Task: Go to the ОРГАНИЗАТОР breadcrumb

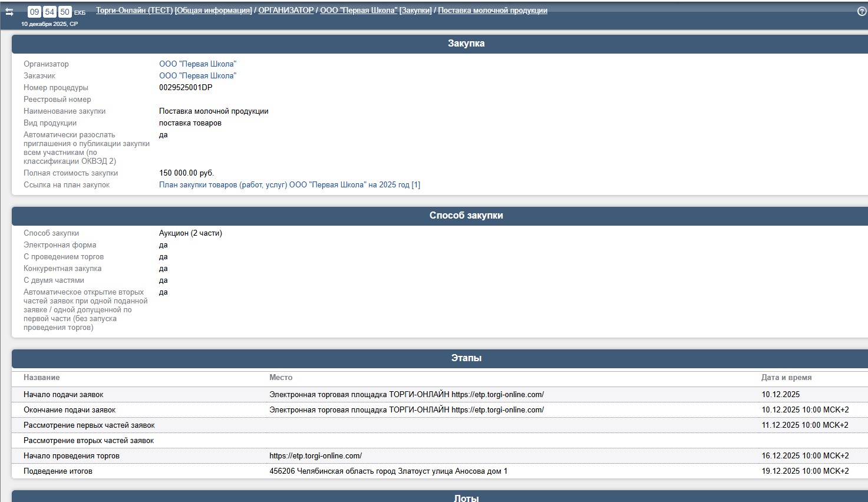Action: point(286,11)
